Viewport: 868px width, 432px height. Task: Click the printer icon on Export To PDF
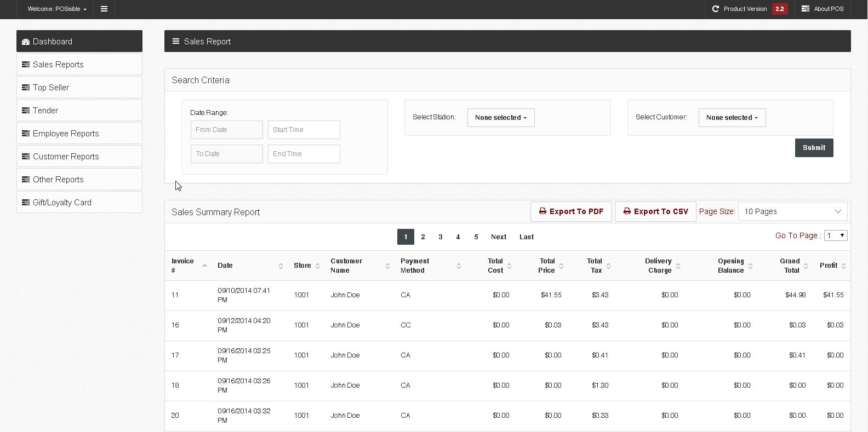[x=542, y=211]
